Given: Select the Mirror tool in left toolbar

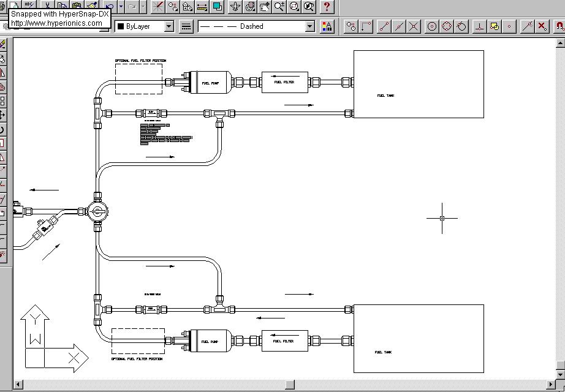Looking at the screenshot, I should point(3,73).
